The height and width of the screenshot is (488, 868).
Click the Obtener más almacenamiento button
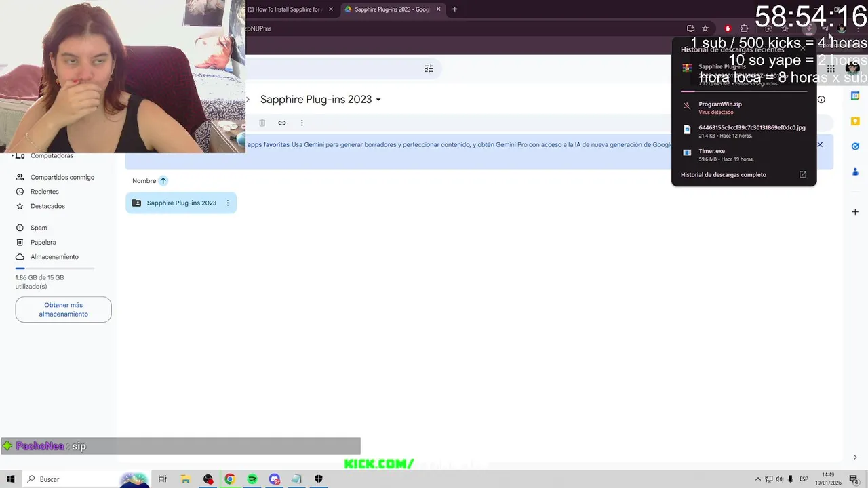(x=63, y=310)
